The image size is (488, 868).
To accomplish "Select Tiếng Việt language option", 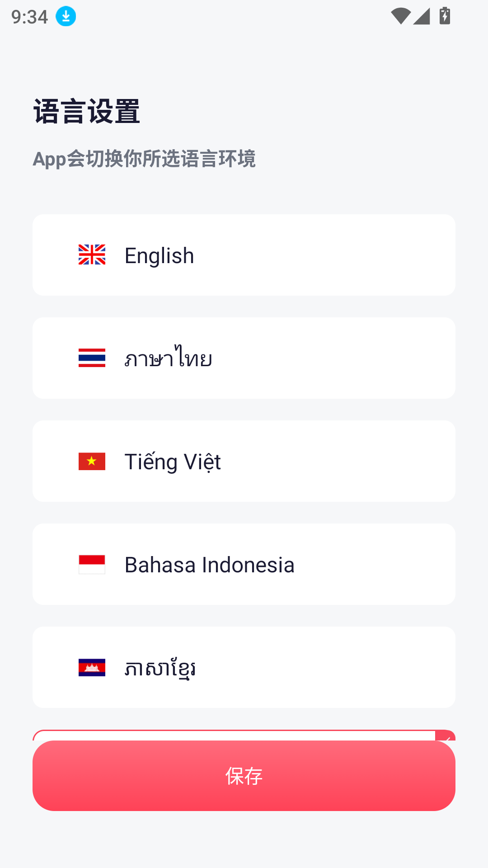I will (244, 461).
